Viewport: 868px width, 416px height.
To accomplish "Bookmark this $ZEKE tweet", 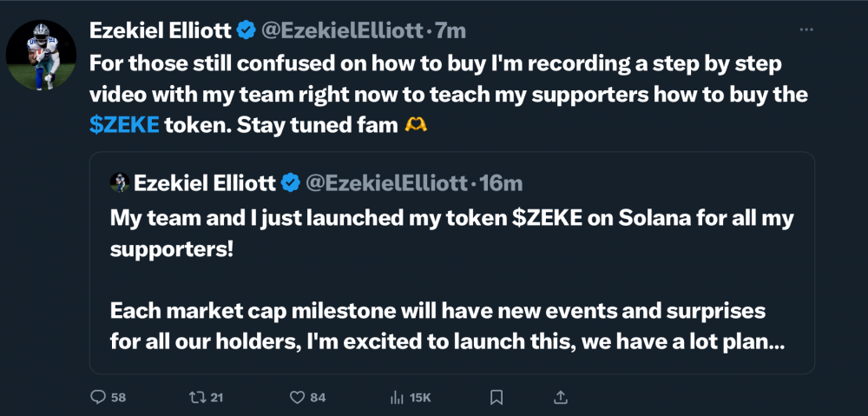I will point(496,398).
